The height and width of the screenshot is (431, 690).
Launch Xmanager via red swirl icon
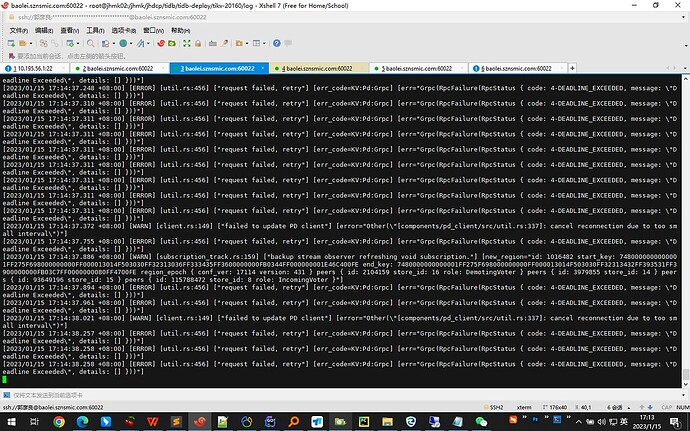point(161,43)
